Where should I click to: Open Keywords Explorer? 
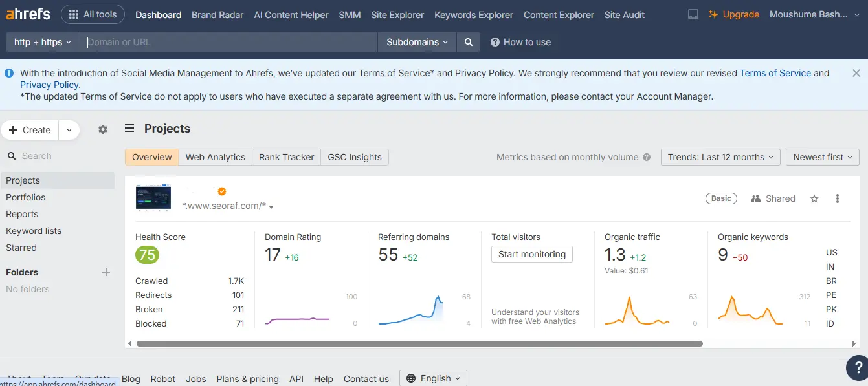click(474, 14)
